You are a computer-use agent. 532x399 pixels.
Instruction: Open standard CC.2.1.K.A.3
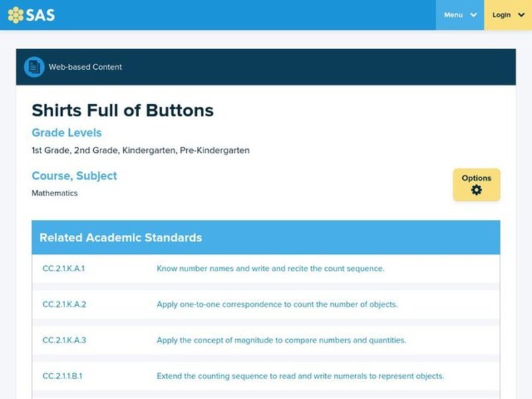click(65, 339)
